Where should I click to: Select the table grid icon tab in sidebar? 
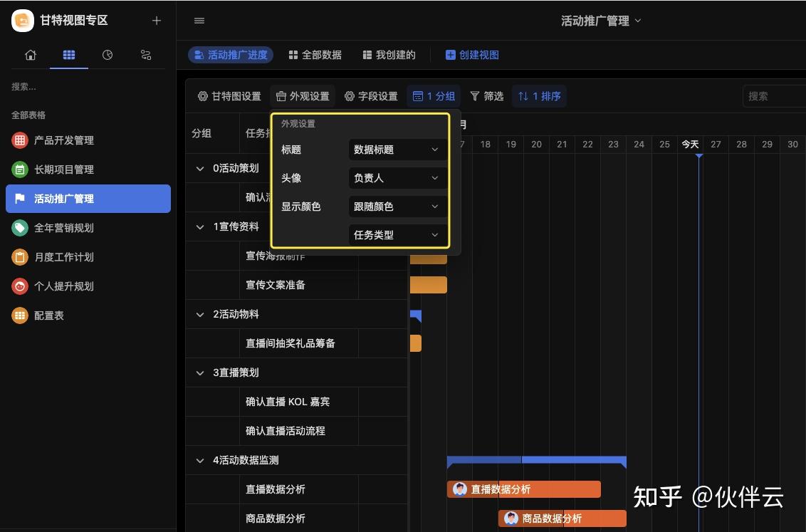click(x=69, y=55)
